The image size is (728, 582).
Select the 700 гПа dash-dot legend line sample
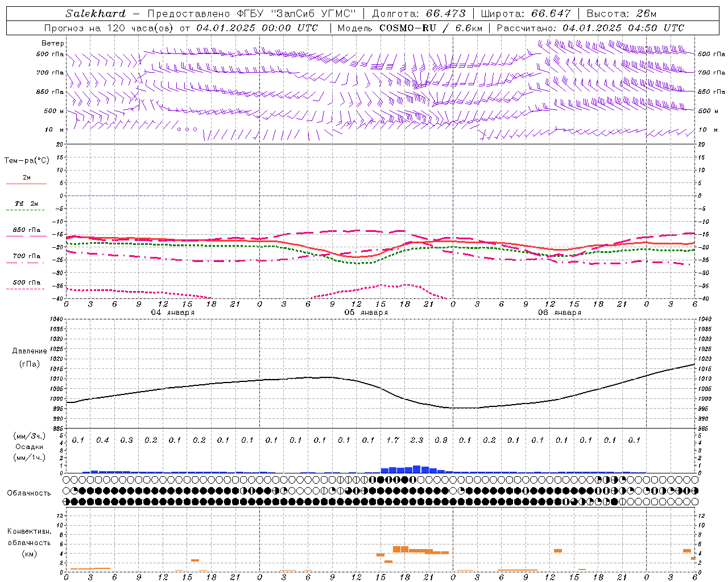[x=26, y=263]
